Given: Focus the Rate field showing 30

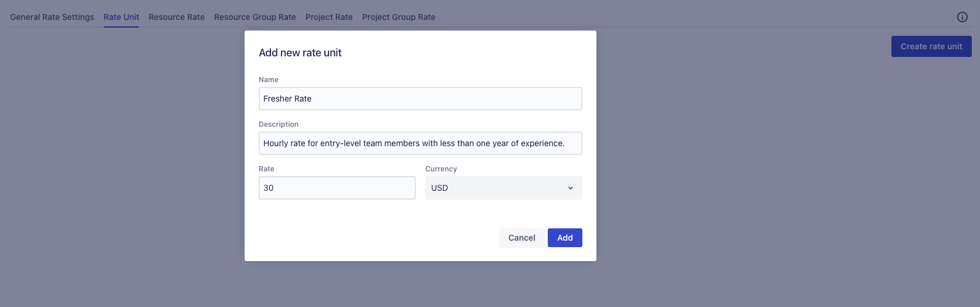Looking at the screenshot, I should pyautogui.click(x=337, y=188).
